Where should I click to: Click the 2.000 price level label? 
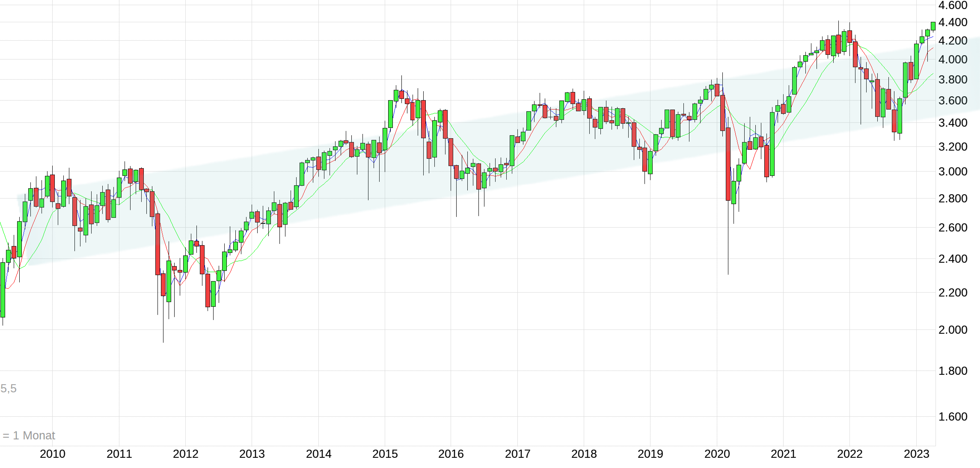click(953, 330)
